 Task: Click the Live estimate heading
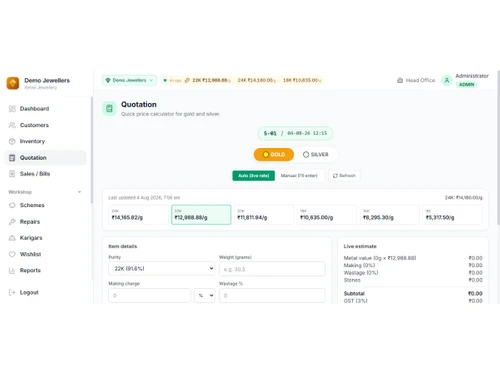tap(360, 246)
